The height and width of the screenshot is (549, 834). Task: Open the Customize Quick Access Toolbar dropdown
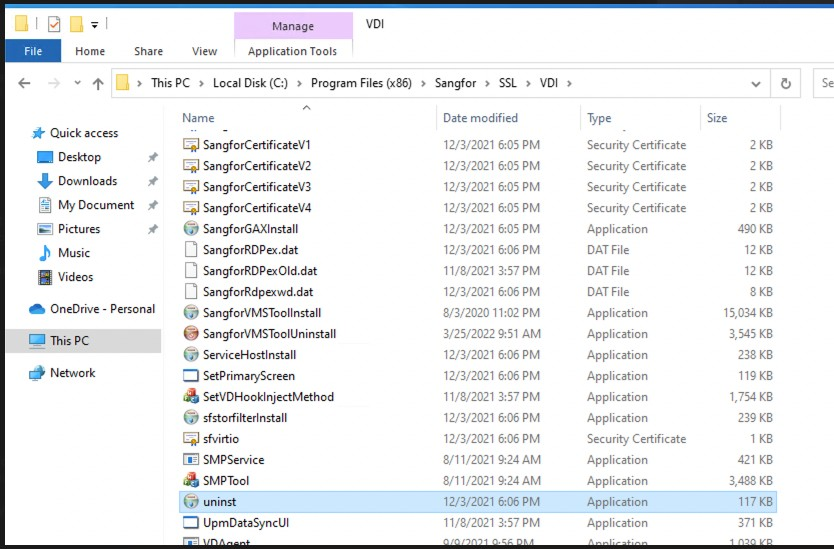point(94,24)
